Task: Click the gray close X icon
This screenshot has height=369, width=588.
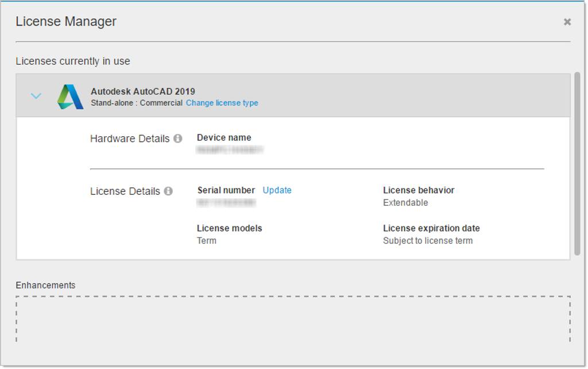Action: pyautogui.click(x=567, y=21)
